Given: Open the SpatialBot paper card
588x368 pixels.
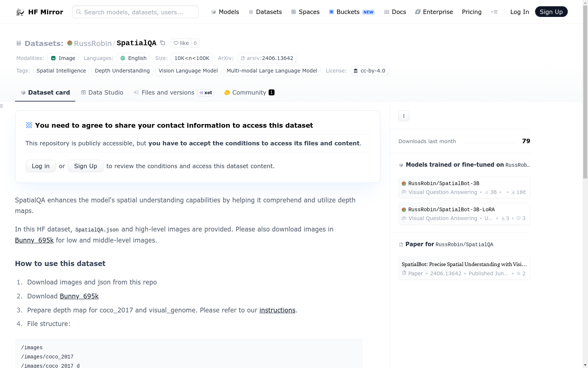Looking at the screenshot, I should click(x=464, y=268).
